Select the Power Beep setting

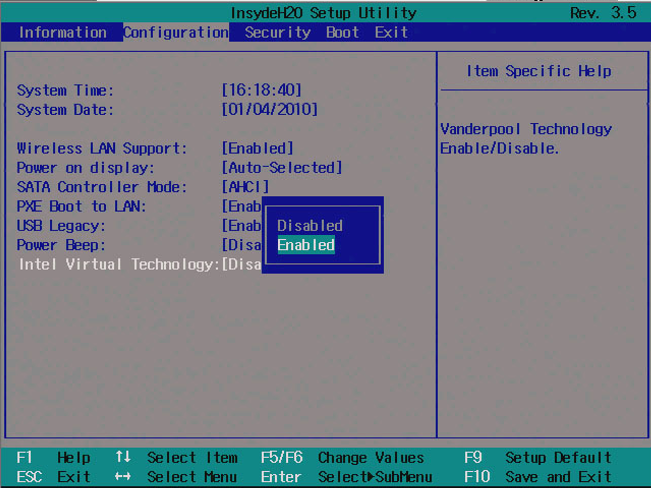(x=61, y=245)
